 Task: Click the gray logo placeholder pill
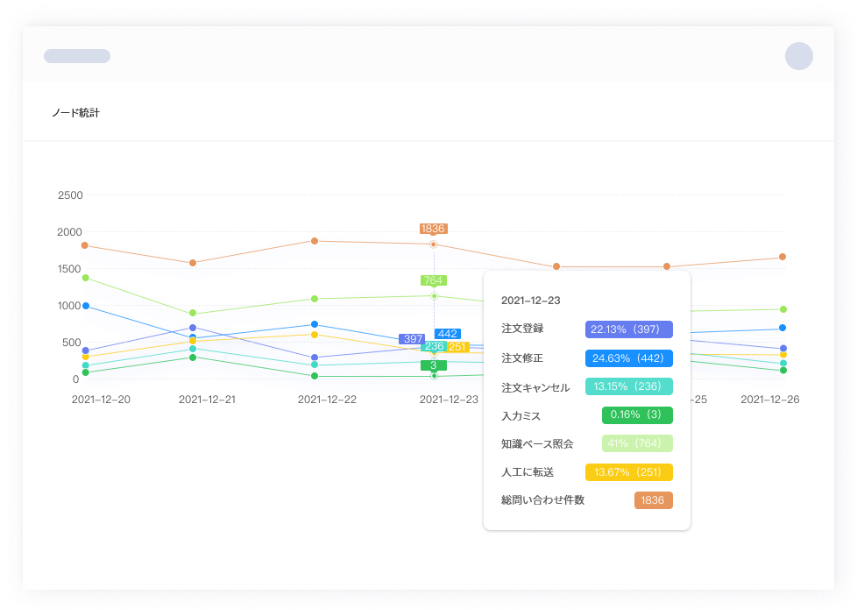tap(77, 56)
